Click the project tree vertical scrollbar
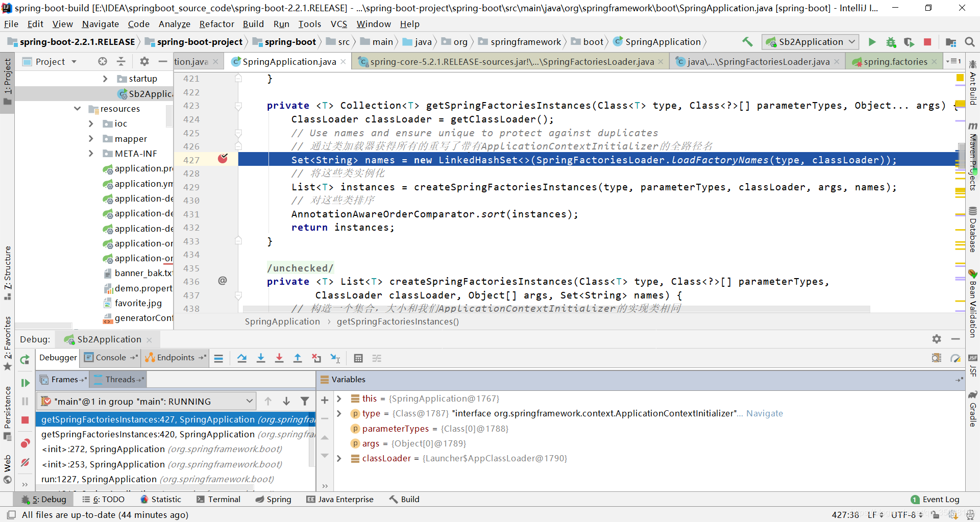The height and width of the screenshot is (522, 980). click(169, 115)
